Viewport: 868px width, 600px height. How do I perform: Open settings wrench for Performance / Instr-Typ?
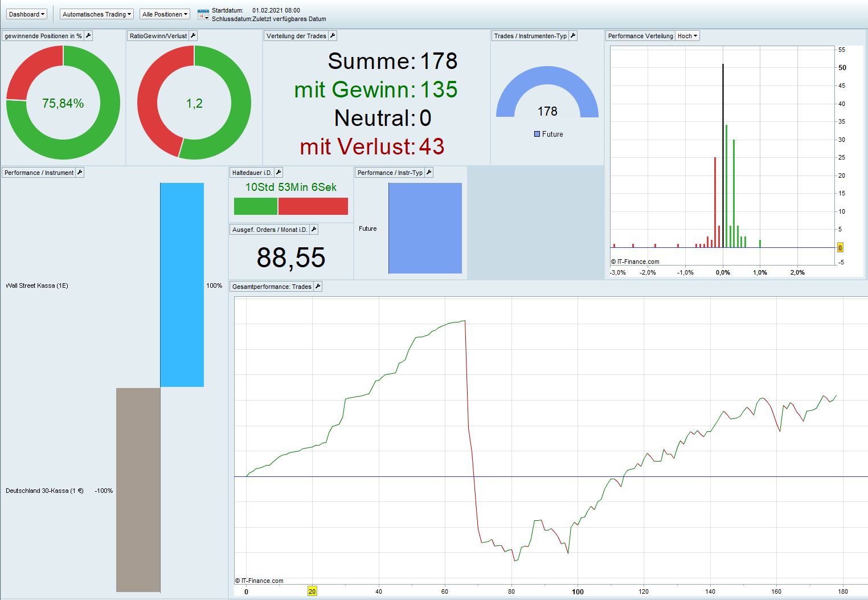pyautogui.click(x=429, y=173)
